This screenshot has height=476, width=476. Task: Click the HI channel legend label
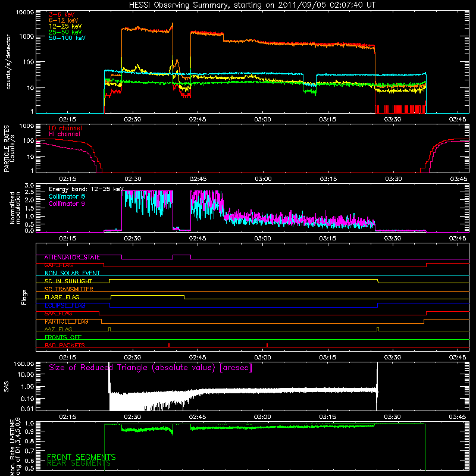point(65,134)
